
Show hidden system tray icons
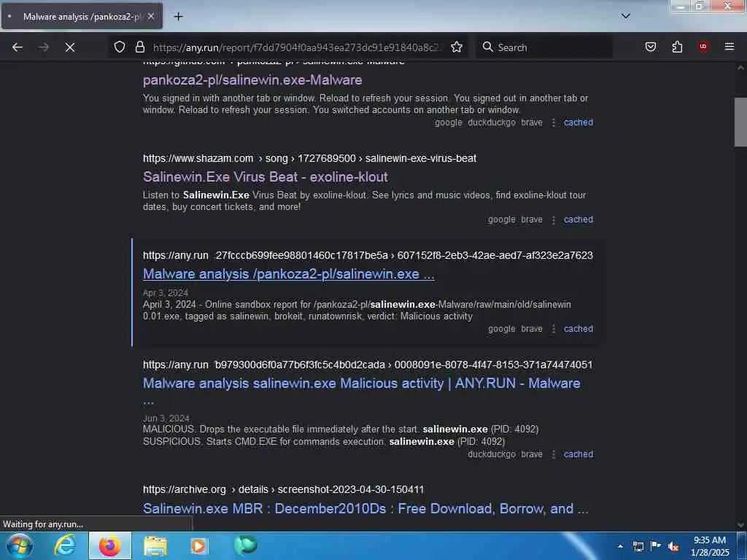620,546
